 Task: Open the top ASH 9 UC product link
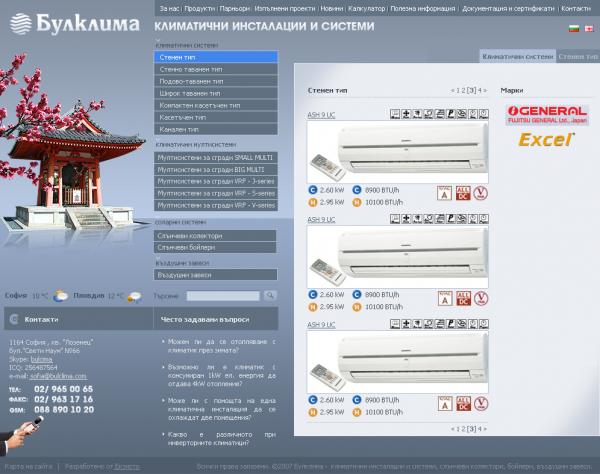click(x=321, y=115)
